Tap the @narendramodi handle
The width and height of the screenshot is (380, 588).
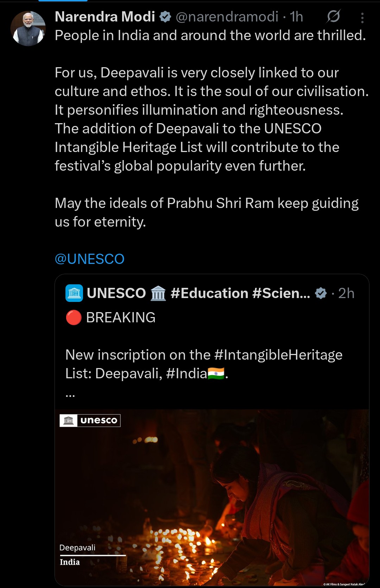tap(227, 17)
